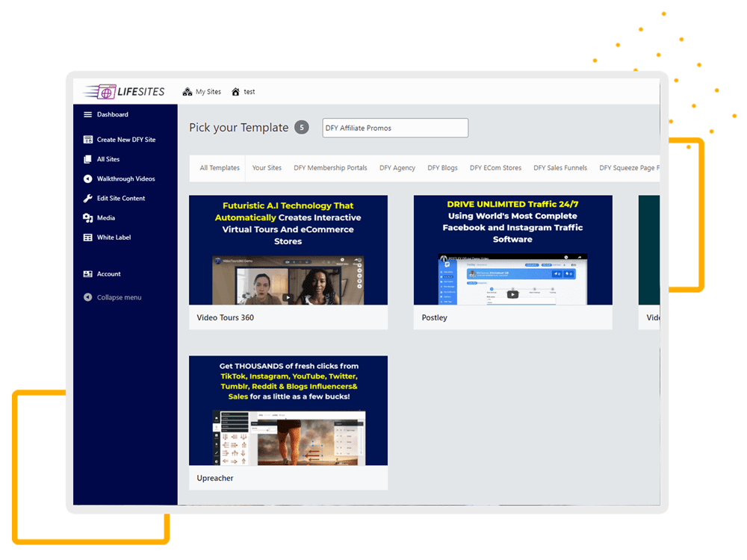The height and width of the screenshot is (560, 747).
Task: Open Create New DFY Site
Action: (x=126, y=140)
